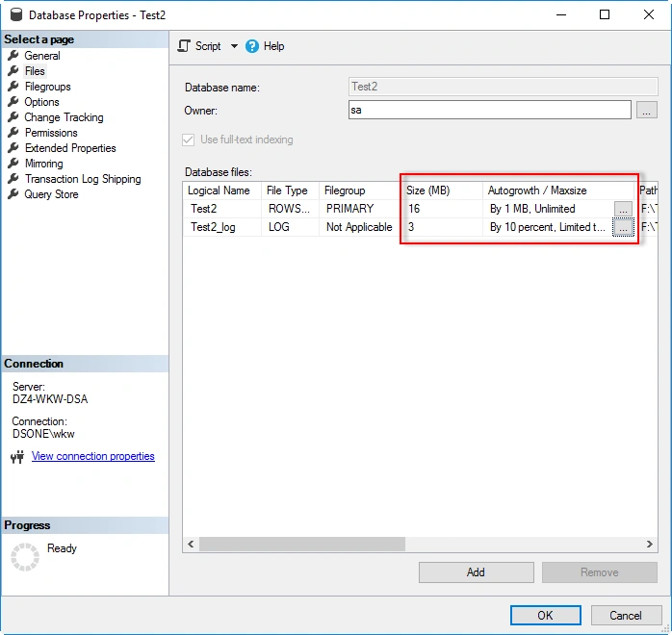Open the Filegroups page

(47, 87)
